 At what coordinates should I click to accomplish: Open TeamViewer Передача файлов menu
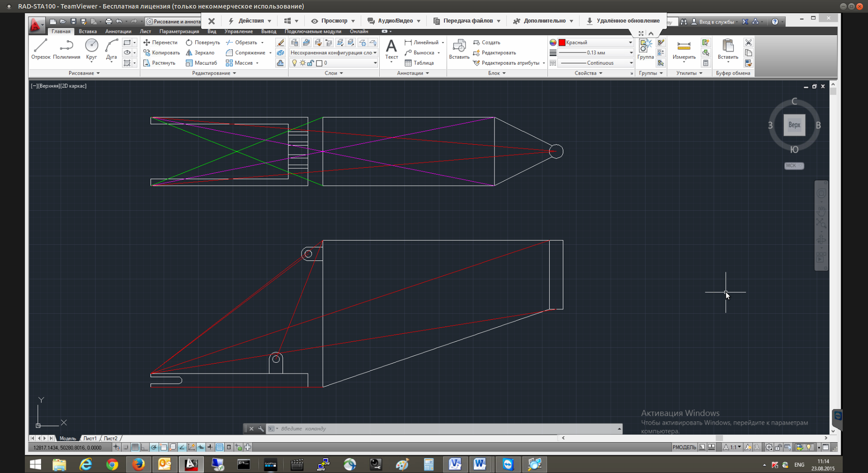[x=467, y=21]
